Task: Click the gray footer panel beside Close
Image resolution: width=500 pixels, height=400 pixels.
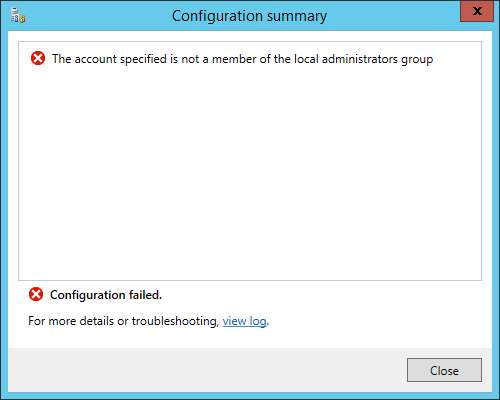Action: (207, 370)
